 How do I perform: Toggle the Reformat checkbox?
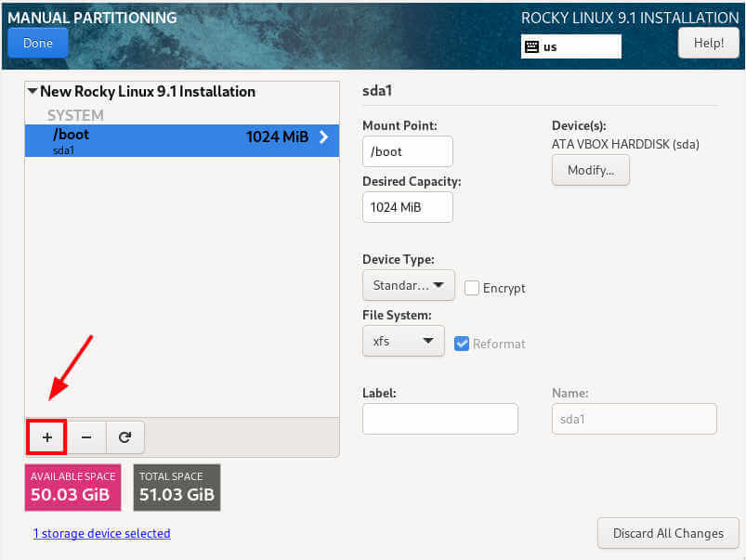[x=462, y=344]
